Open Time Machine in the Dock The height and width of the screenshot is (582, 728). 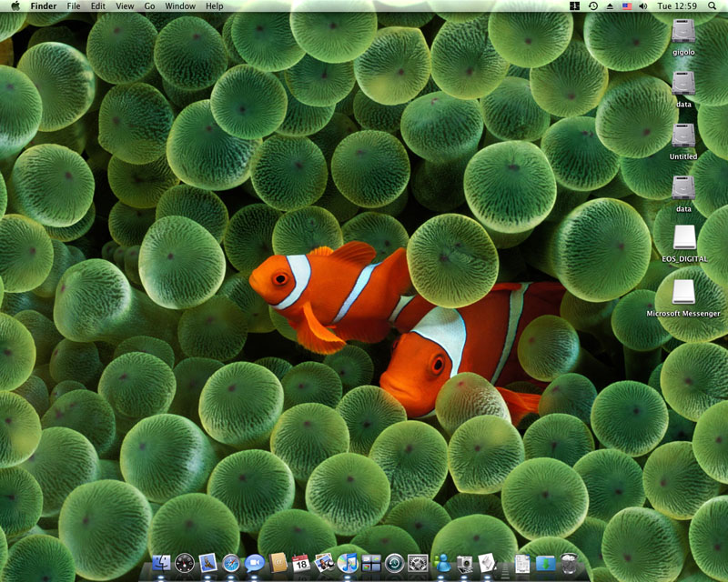click(x=394, y=563)
